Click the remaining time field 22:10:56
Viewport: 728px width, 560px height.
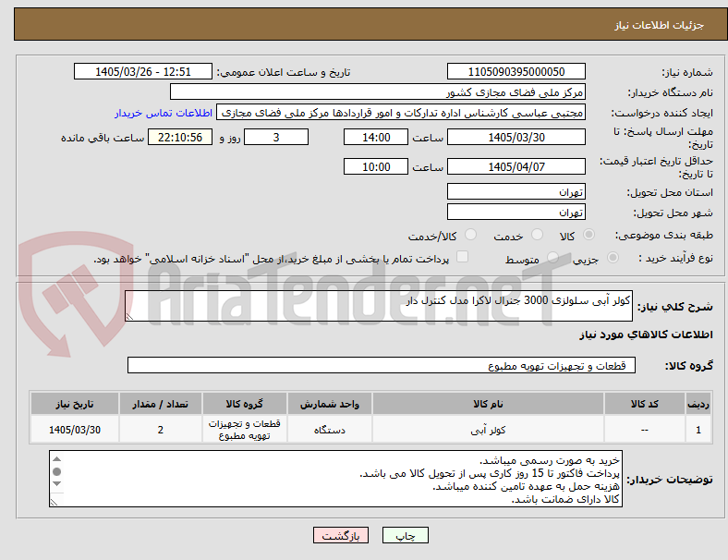[180, 138]
